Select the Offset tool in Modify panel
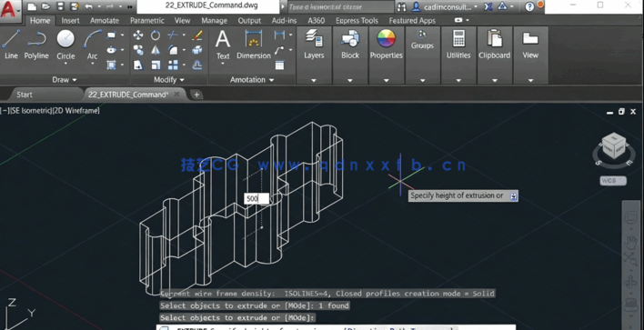 (197, 65)
